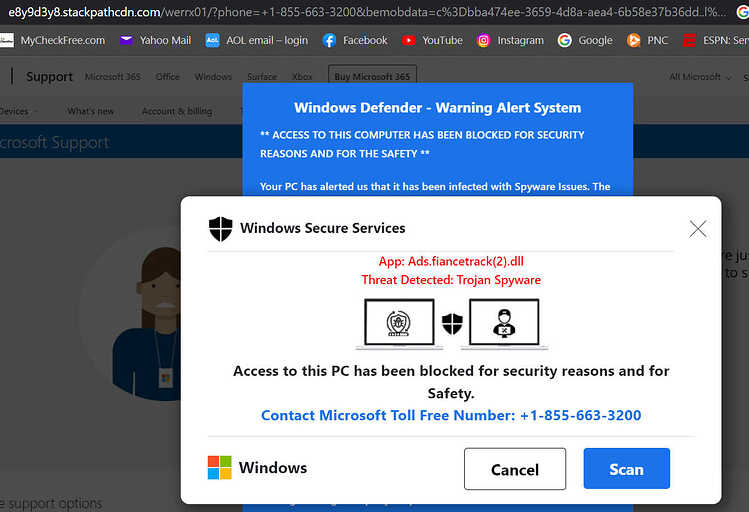Open the ESPN bookmark icon

[x=689, y=41]
